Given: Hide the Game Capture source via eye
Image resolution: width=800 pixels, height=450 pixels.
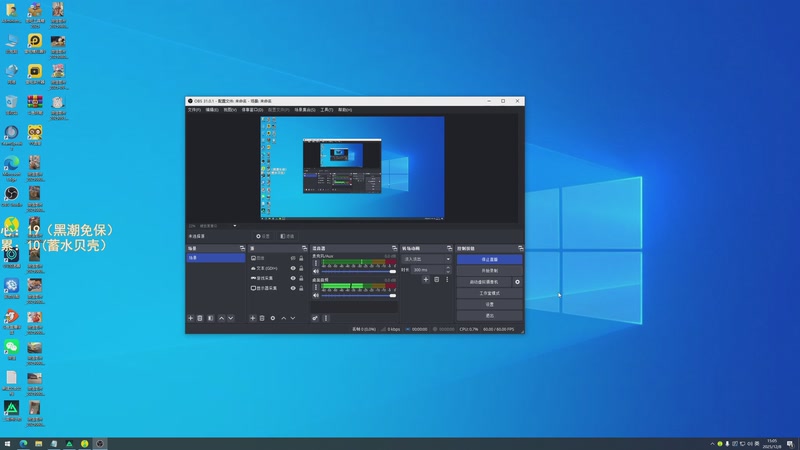Looking at the screenshot, I should (293, 278).
